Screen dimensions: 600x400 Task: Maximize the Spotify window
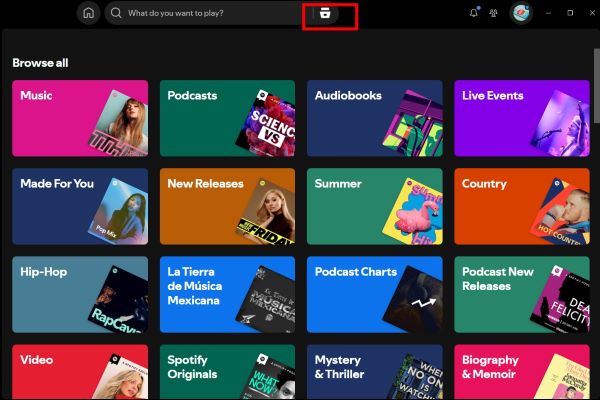[570, 13]
